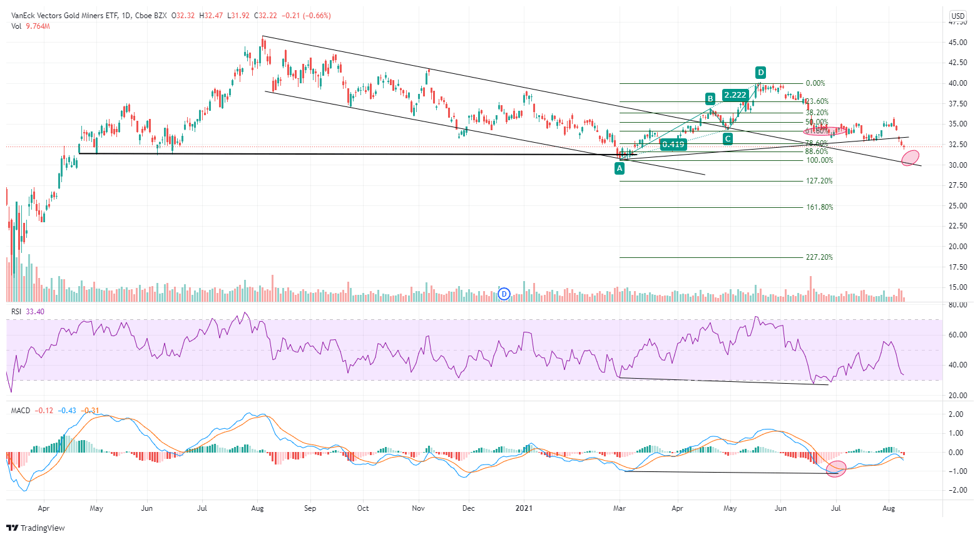Image resolution: width=980 pixels, height=539 pixels.
Task: Click the 60.00 RSI axis label
Action: [959, 335]
